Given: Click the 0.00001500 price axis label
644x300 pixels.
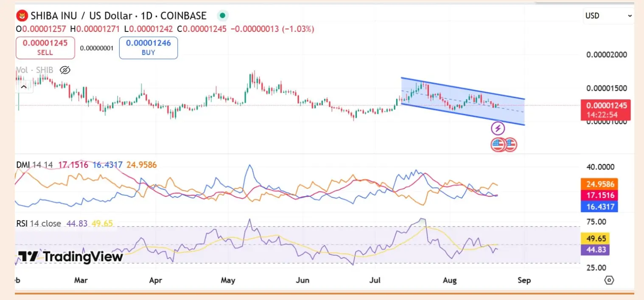Looking at the screenshot, I should click(606, 88).
